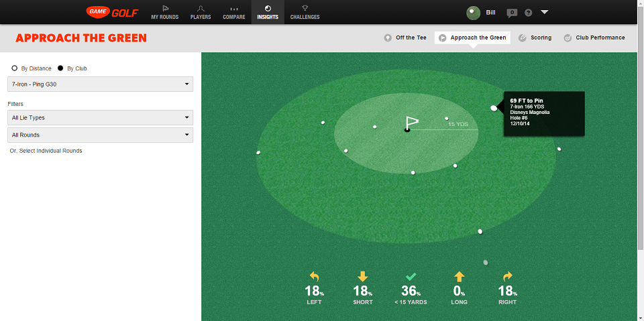
Task: Select the By Distance radio button
Action: [x=15, y=68]
